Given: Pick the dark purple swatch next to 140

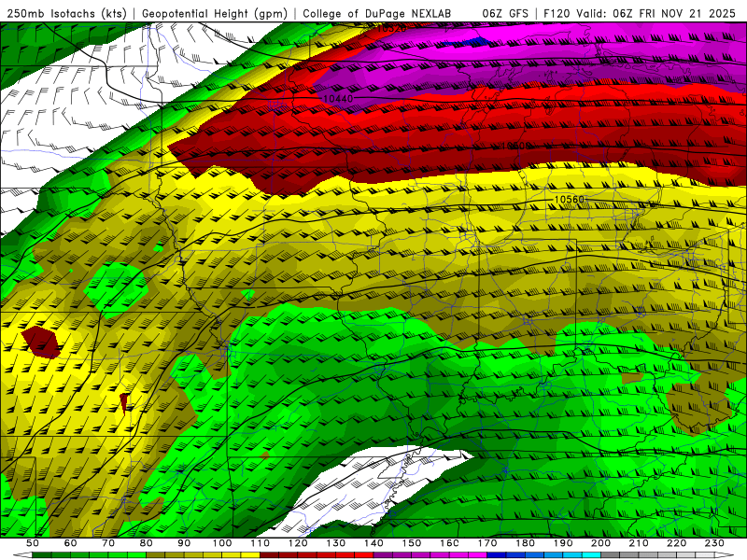Looking at the screenshot, I should [383, 554].
